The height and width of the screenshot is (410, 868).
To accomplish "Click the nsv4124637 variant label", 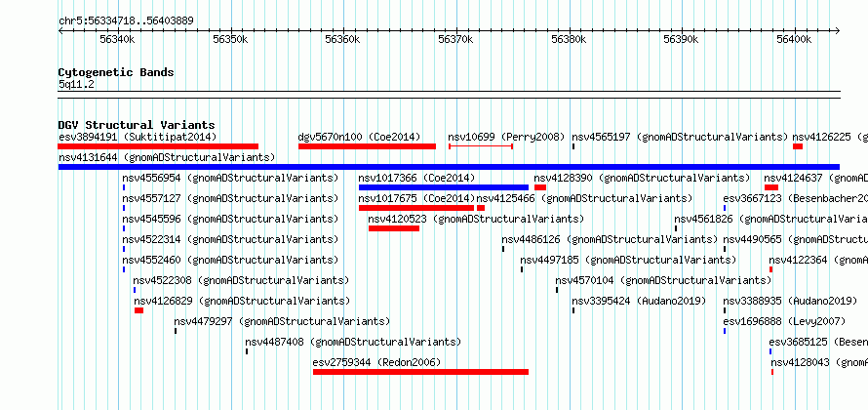I will point(816,178).
